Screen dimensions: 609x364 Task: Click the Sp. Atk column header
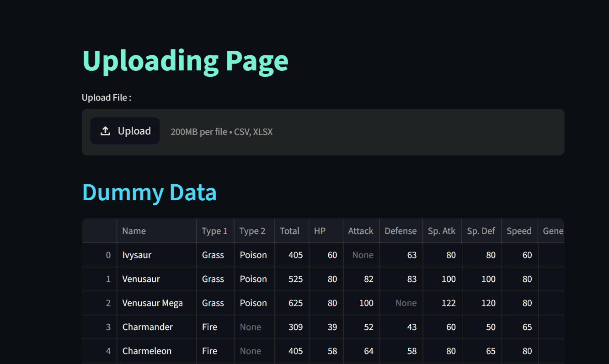(442, 231)
